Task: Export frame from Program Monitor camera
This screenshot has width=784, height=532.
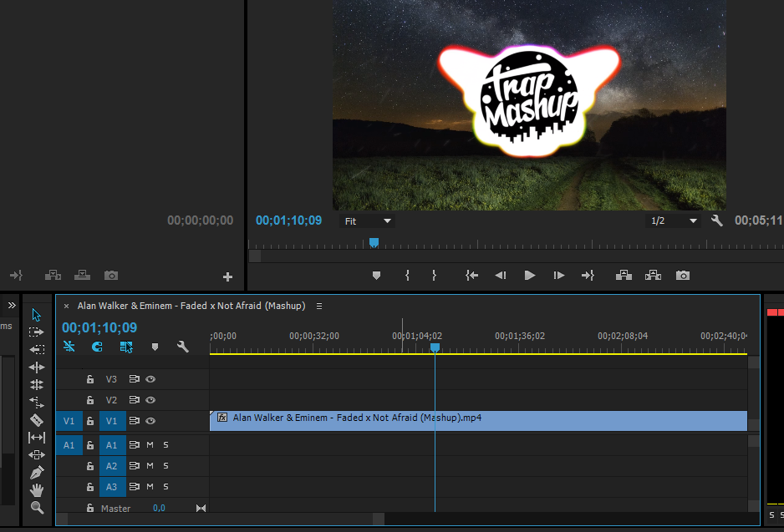Action: [x=683, y=276]
